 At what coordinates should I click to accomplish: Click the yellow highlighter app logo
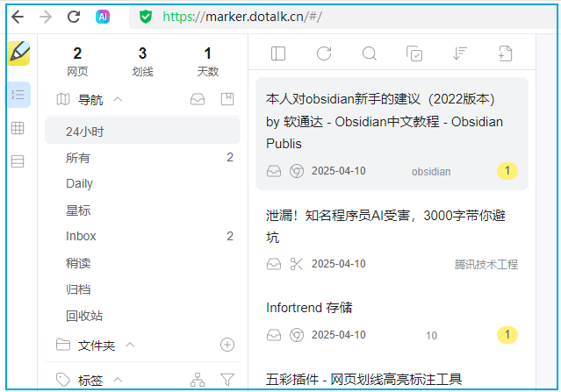tap(18, 53)
